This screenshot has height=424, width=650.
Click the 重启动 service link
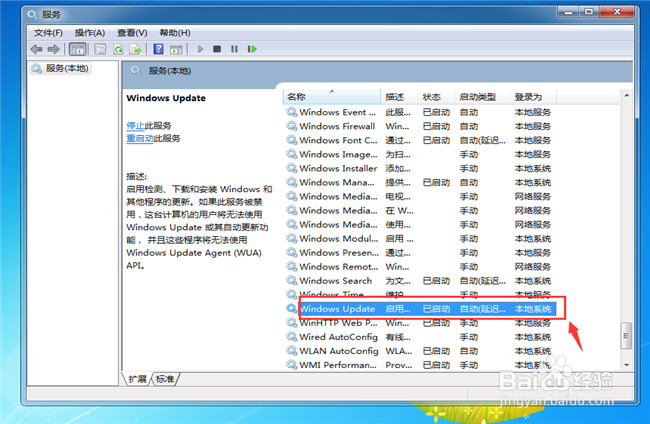pyautogui.click(x=140, y=138)
